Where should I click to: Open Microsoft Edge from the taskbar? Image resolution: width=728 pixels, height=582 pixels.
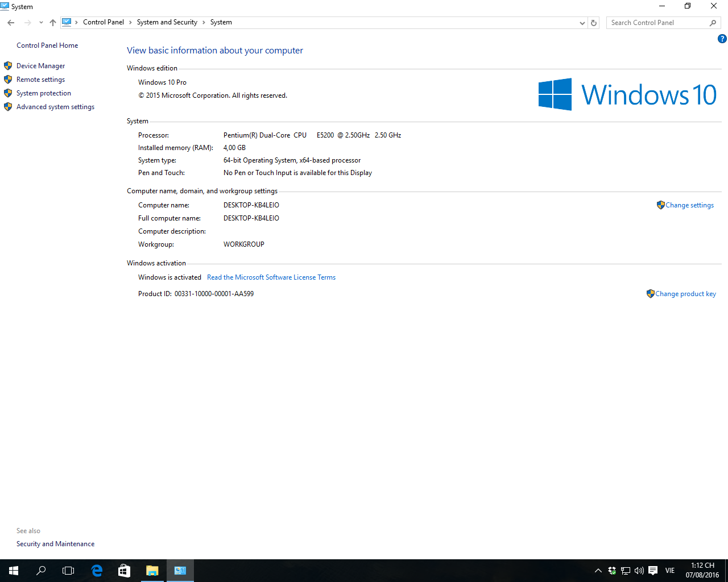click(97, 571)
